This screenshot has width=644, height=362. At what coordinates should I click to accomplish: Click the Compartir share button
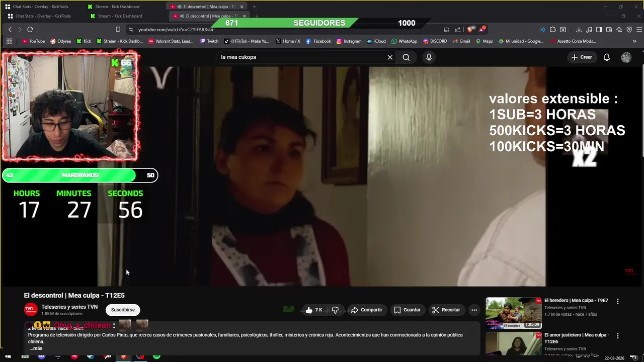(367, 310)
